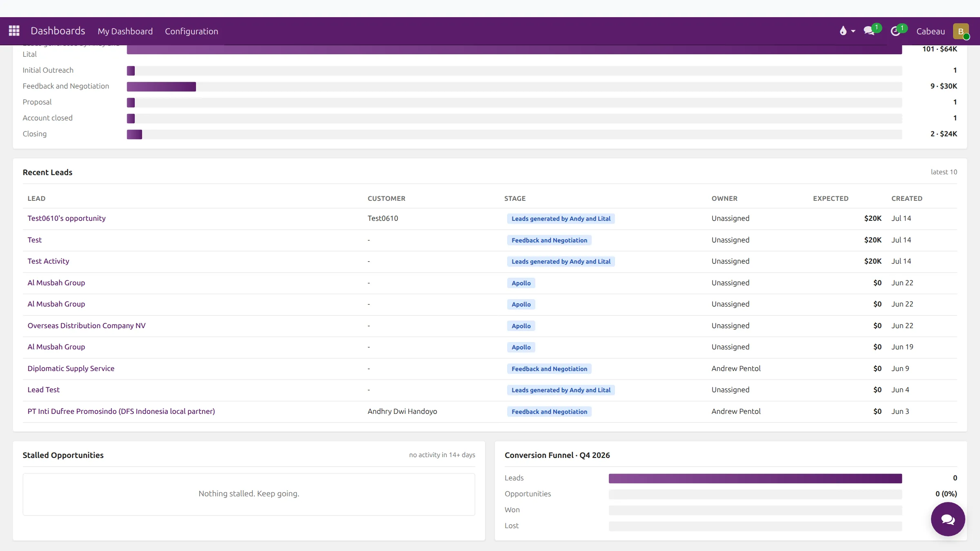Screen dimensions: 980x551
Task: Open Diplomatic Supply Service lead
Action: coord(71,369)
